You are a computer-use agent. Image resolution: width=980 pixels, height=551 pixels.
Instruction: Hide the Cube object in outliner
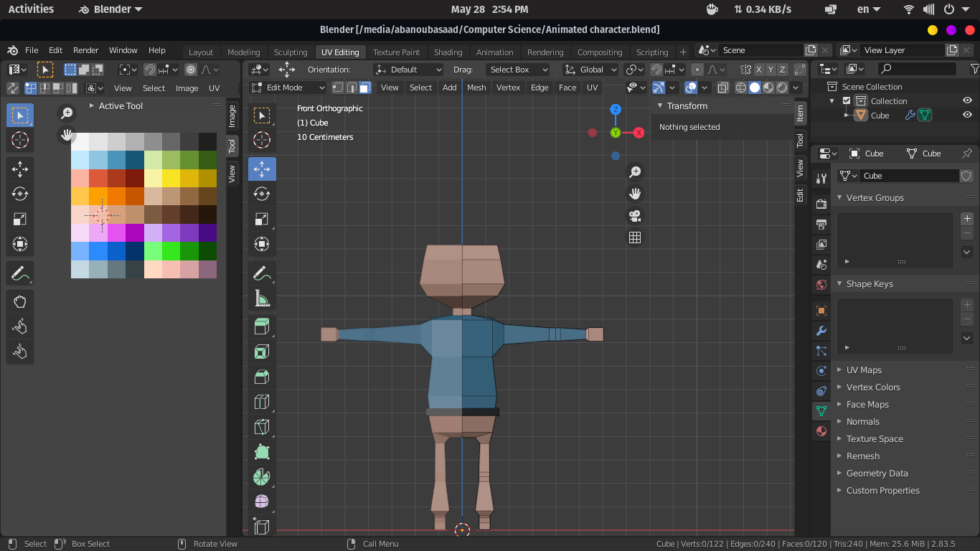click(x=967, y=116)
